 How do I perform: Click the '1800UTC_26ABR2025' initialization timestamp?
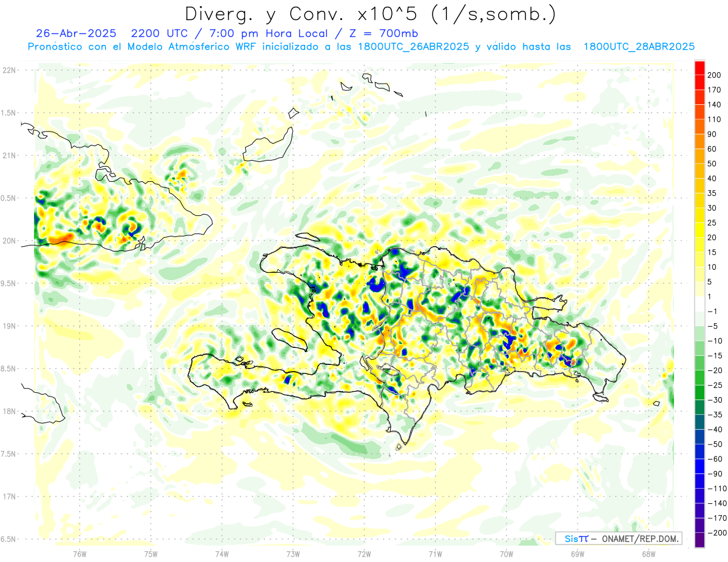[414, 47]
